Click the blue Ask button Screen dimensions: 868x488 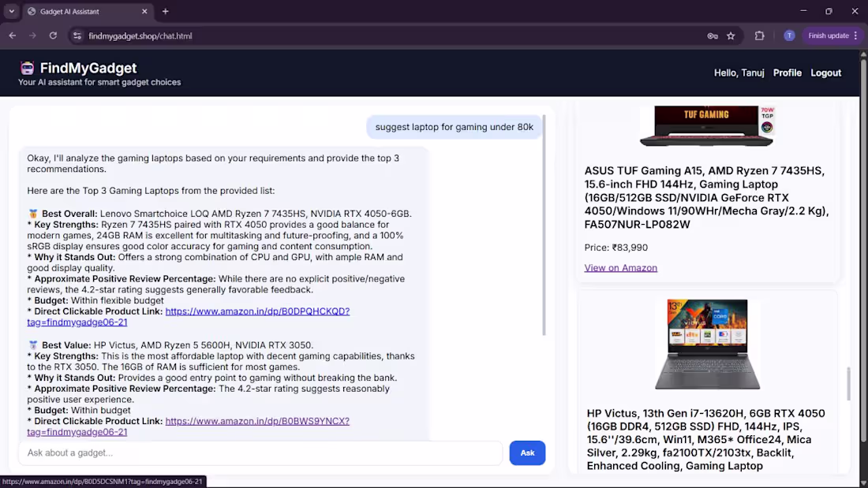[527, 453]
